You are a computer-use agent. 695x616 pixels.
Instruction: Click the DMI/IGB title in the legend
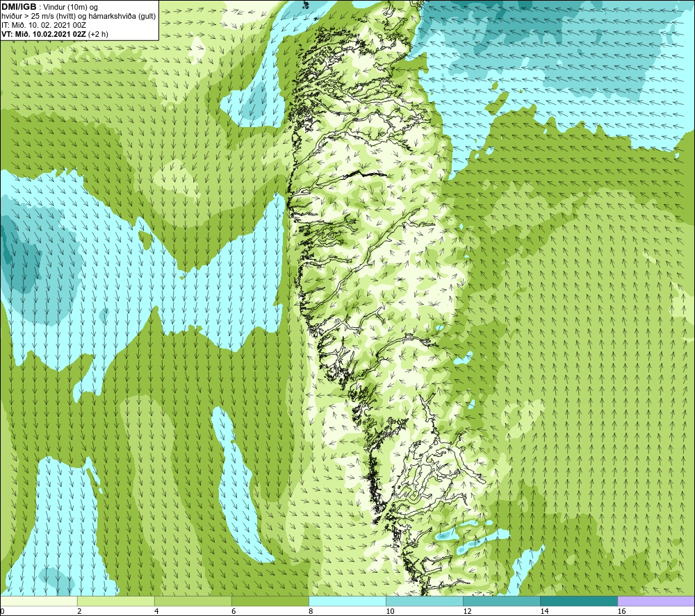[x=19, y=7]
